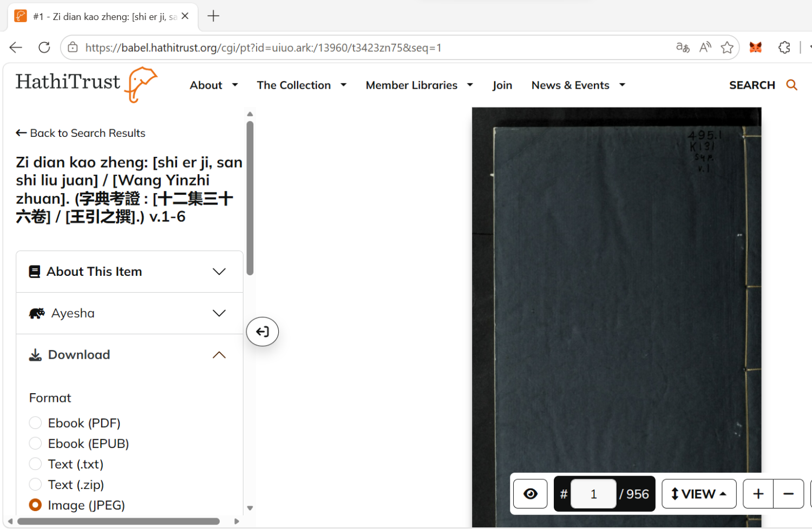This screenshot has width=812, height=529.
Task: Click the translate page icon
Action: click(x=683, y=48)
